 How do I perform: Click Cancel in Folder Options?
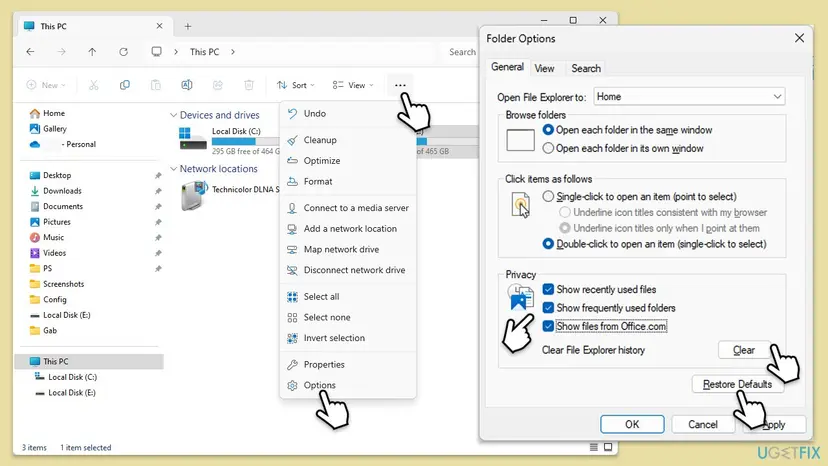pyautogui.click(x=703, y=424)
